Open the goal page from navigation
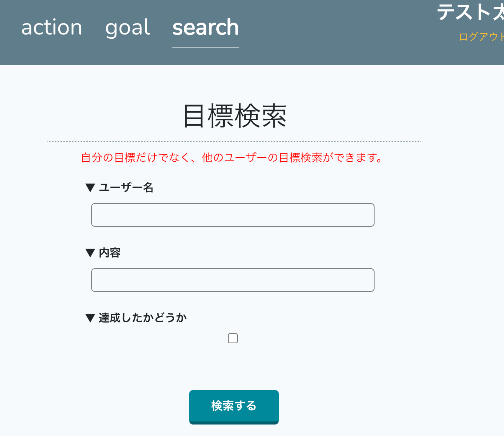 pyautogui.click(x=127, y=27)
